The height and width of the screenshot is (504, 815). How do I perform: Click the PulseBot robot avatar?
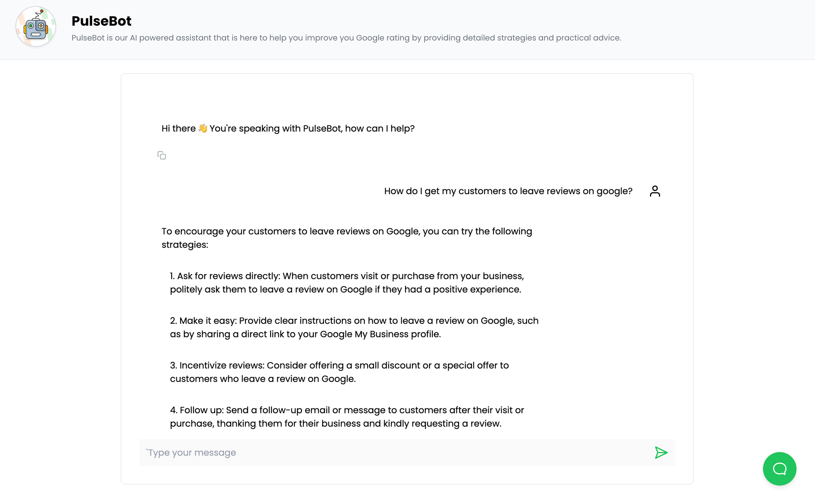[x=36, y=26]
